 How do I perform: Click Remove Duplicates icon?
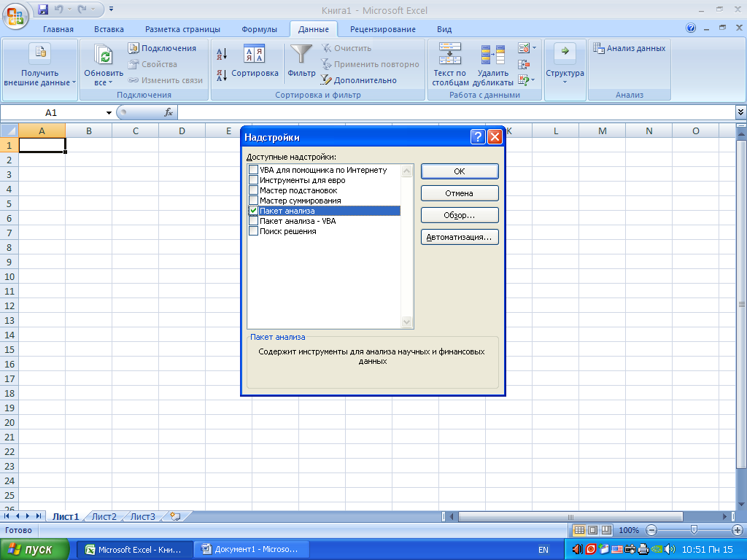coord(492,54)
